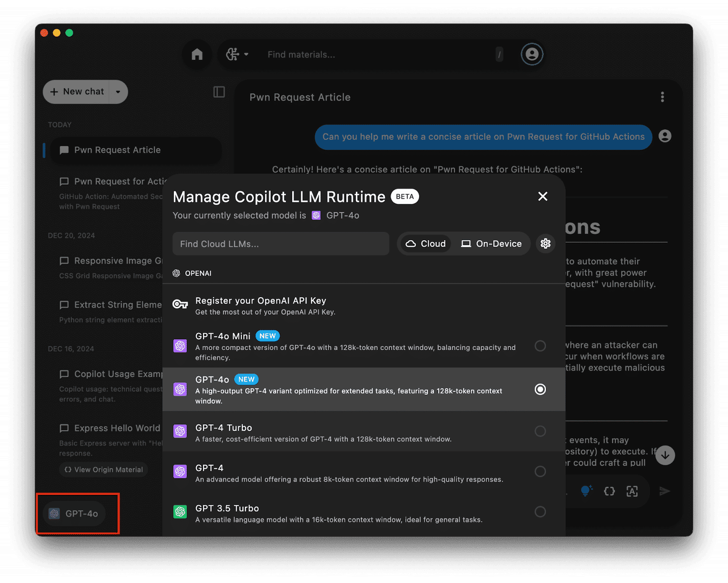Click the text capture [A] icon

pyautogui.click(x=632, y=491)
